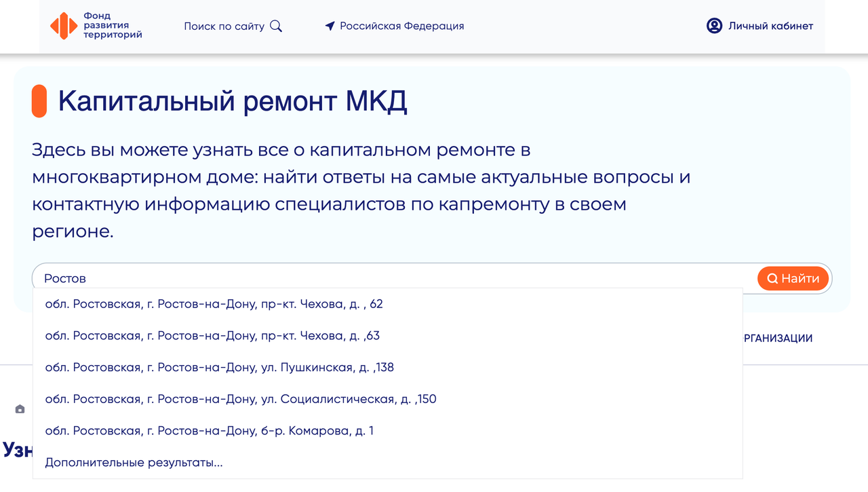Click the home breadcrumb icon
The image size is (868, 492).
pyautogui.click(x=20, y=409)
